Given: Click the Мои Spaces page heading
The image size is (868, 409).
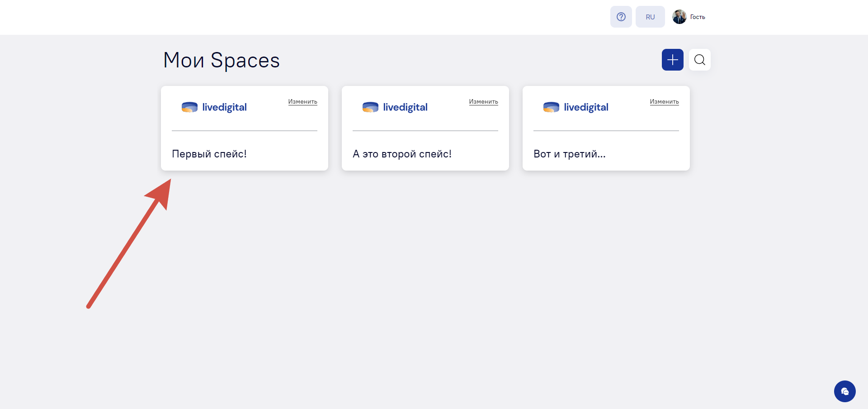Looking at the screenshot, I should pos(222,60).
